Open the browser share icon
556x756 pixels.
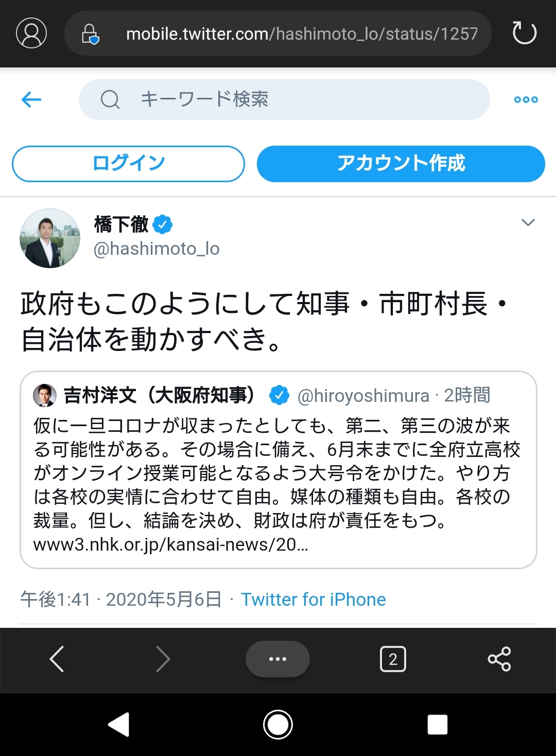pos(499,659)
